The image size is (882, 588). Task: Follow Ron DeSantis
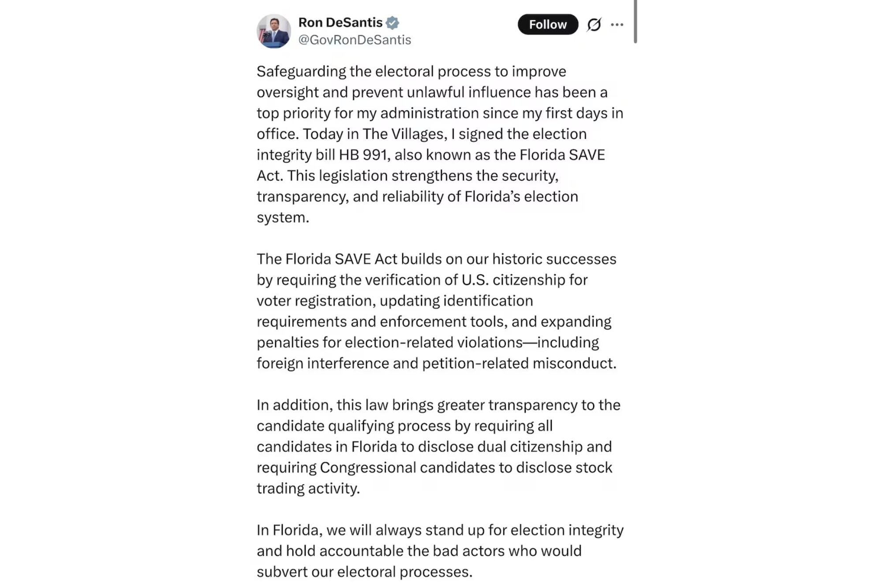pos(548,25)
